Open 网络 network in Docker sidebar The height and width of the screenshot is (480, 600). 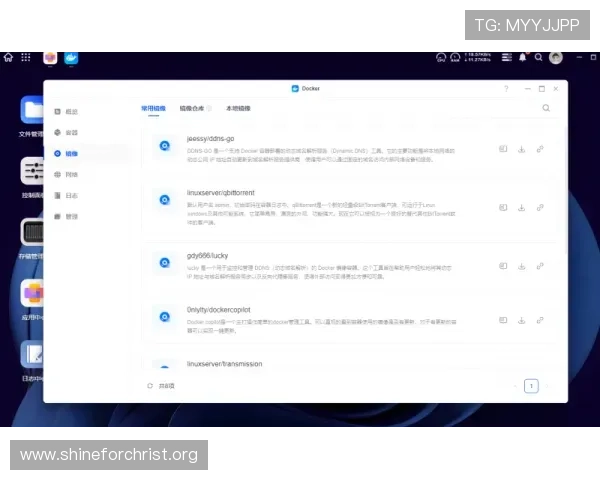[x=66, y=175]
